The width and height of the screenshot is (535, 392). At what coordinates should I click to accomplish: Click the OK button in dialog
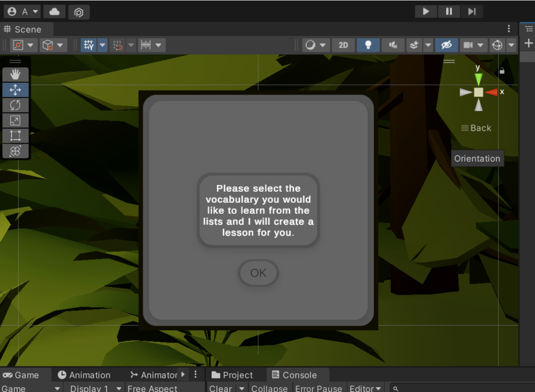(x=258, y=273)
